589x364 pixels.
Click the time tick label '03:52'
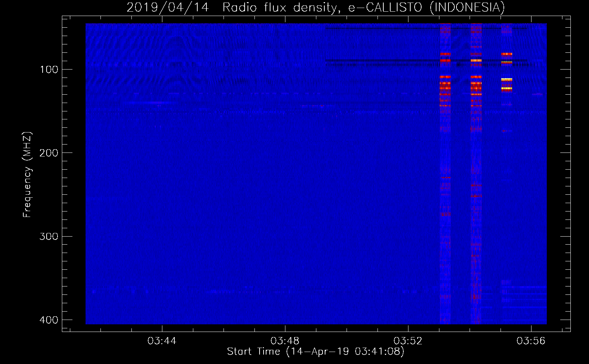point(408,341)
